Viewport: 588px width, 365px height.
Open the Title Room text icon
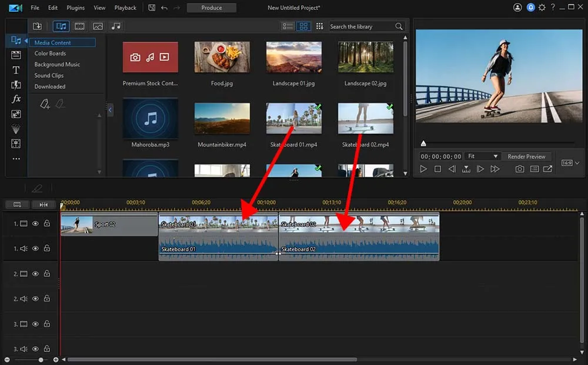(16, 69)
